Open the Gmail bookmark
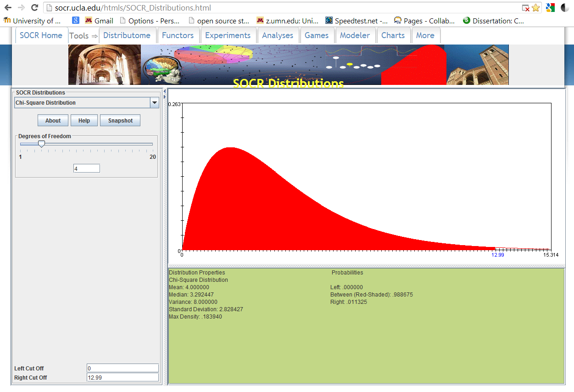 99,21
